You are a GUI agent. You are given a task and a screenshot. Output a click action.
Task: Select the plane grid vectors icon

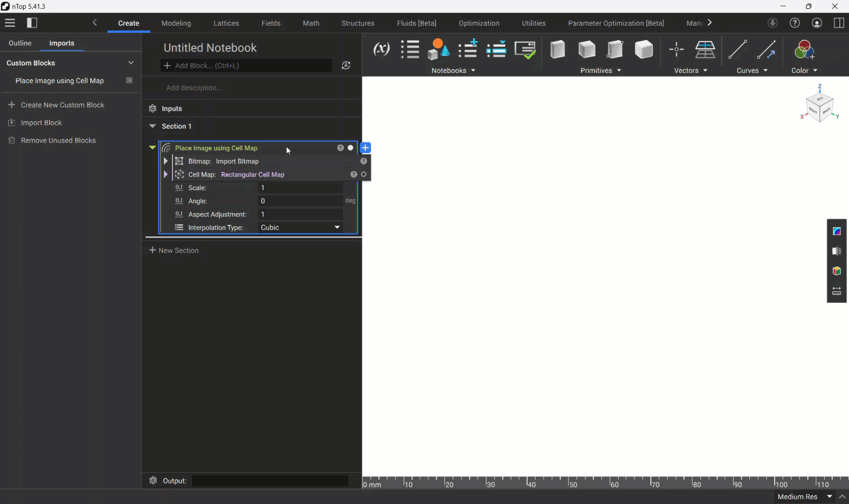(705, 49)
